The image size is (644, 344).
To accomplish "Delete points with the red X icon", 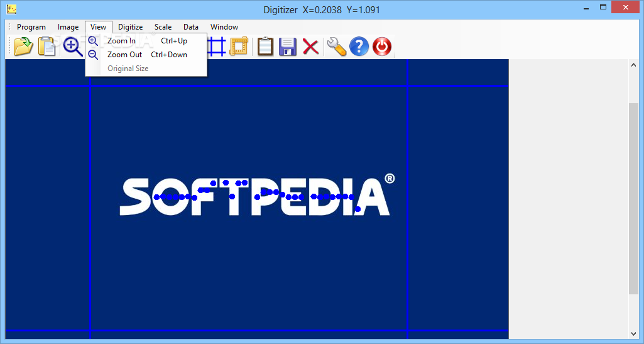I will coord(311,46).
